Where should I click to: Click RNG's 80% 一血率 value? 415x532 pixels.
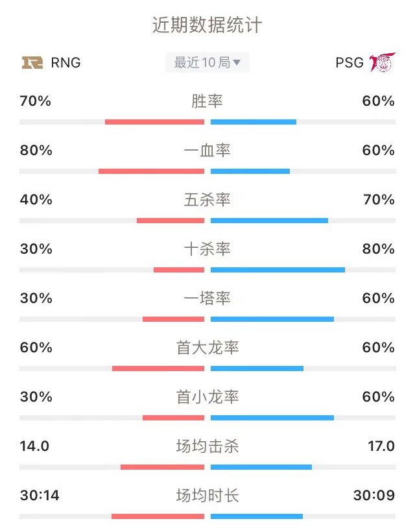click(x=36, y=151)
